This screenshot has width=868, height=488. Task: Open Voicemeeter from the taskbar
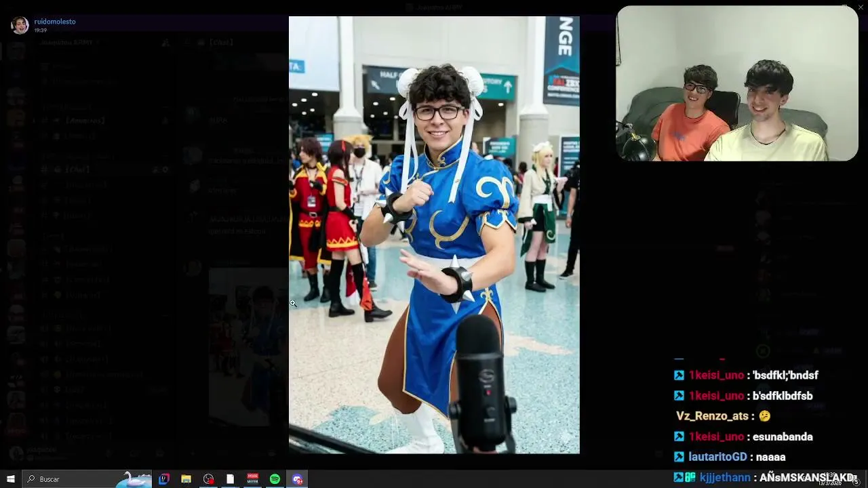252,479
